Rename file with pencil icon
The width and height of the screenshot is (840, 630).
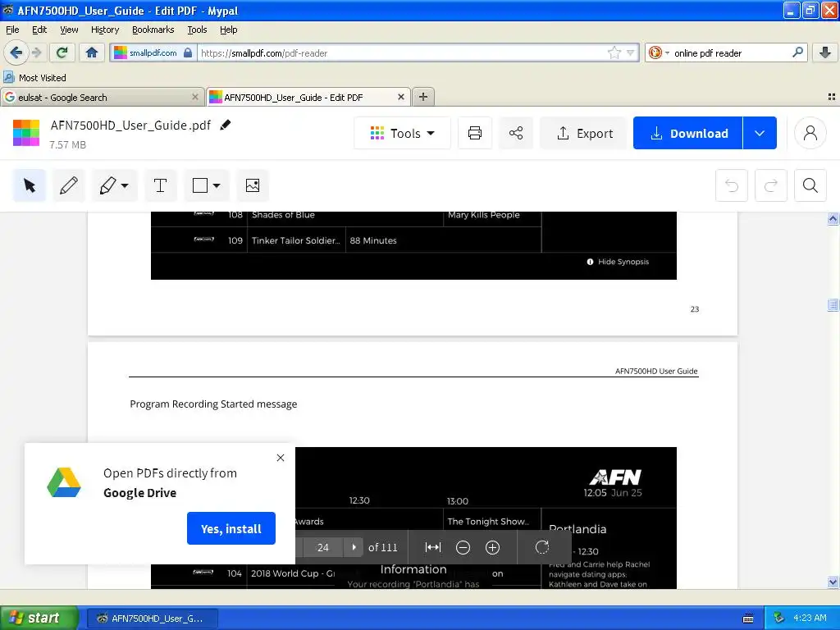tap(226, 125)
